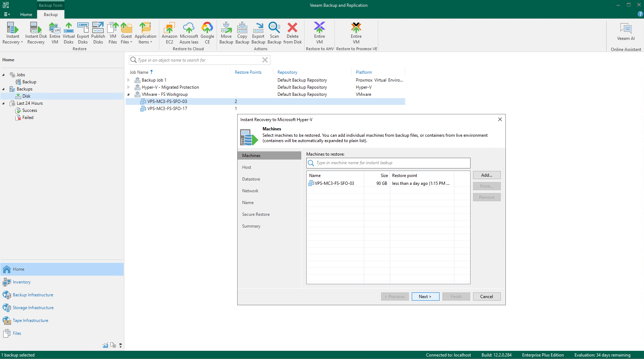Go to the Network wizard step
The image size is (644, 359).
[250, 191]
